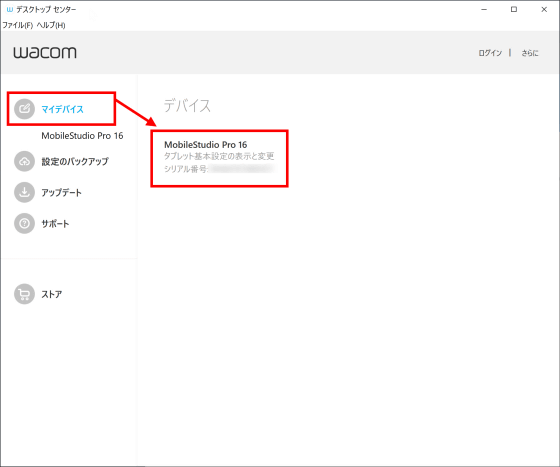Click the download icon beside アップデート
The width and height of the screenshot is (560, 467).
(x=24, y=192)
